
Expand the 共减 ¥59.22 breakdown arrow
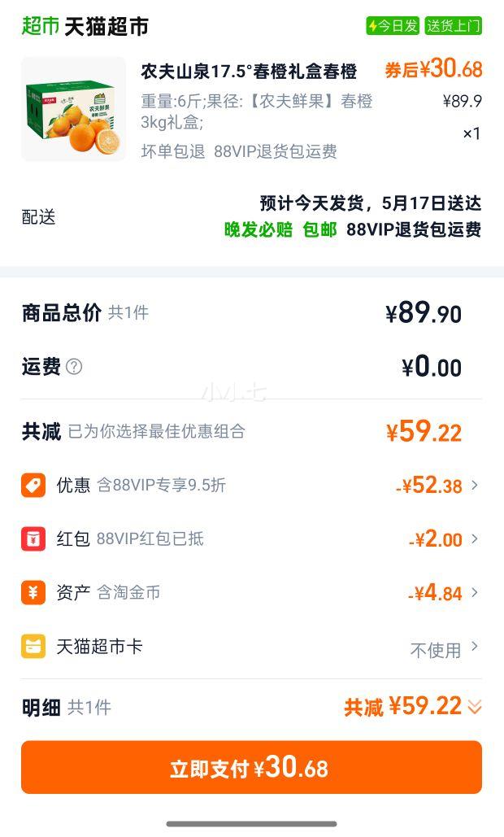click(x=475, y=708)
